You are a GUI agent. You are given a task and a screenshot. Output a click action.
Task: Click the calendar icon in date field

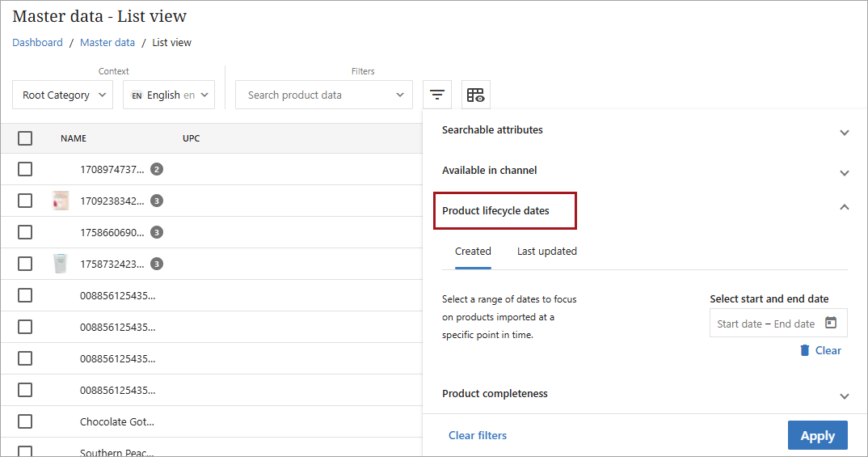click(x=831, y=323)
